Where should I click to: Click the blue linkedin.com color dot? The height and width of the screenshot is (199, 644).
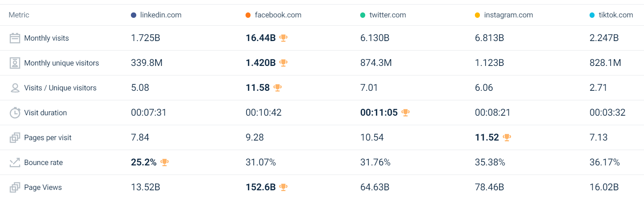click(x=133, y=15)
